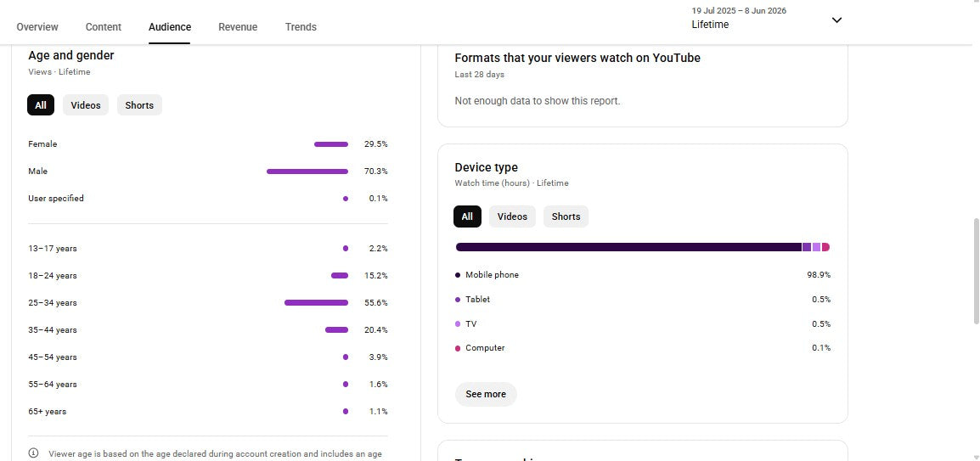
Task: Click the 25–34 years bar
Action: 316,303
